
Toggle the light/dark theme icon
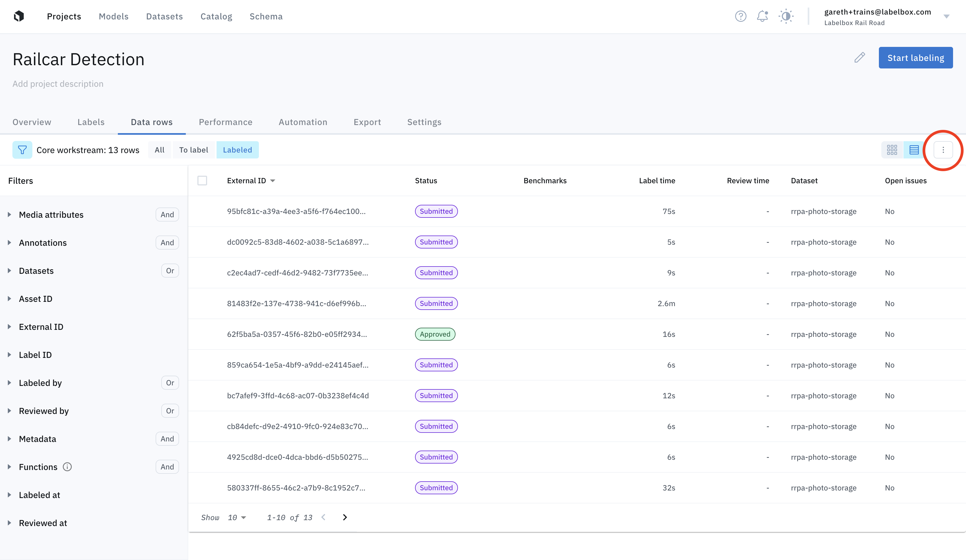tap(786, 16)
